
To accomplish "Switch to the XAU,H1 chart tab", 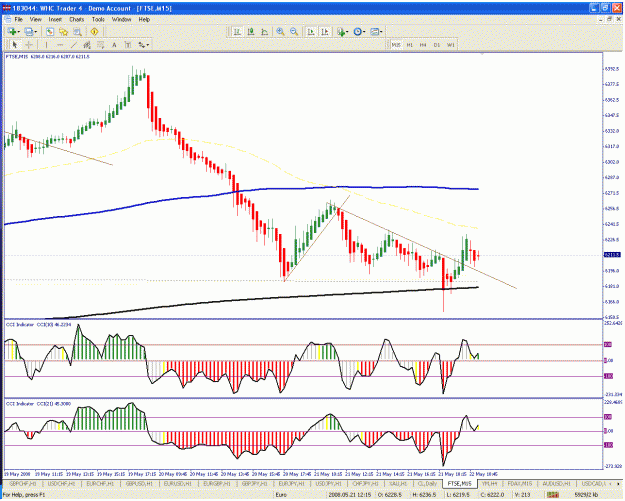I will coord(397,483).
